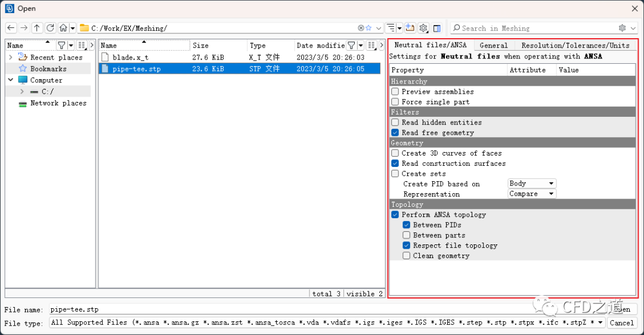The width and height of the screenshot is (644, 335).
Task: Uncheck Perform ANSA topology
Action: point(395,215)
